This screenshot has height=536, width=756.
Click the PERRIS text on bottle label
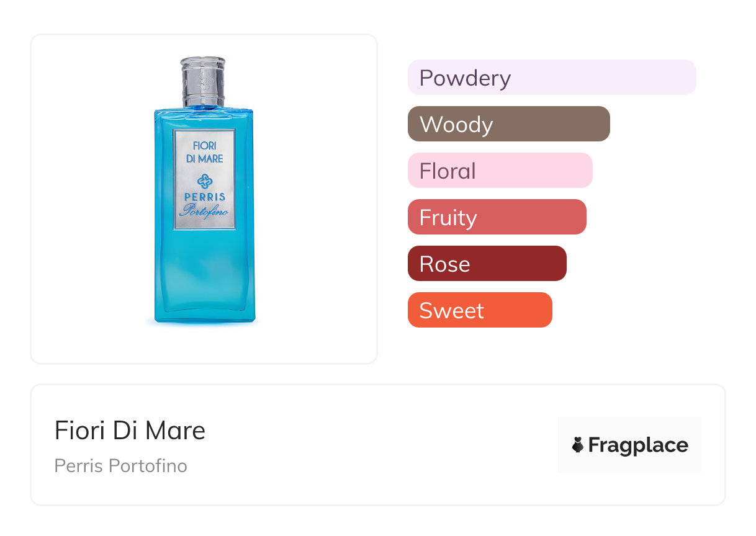pos(204,197)
